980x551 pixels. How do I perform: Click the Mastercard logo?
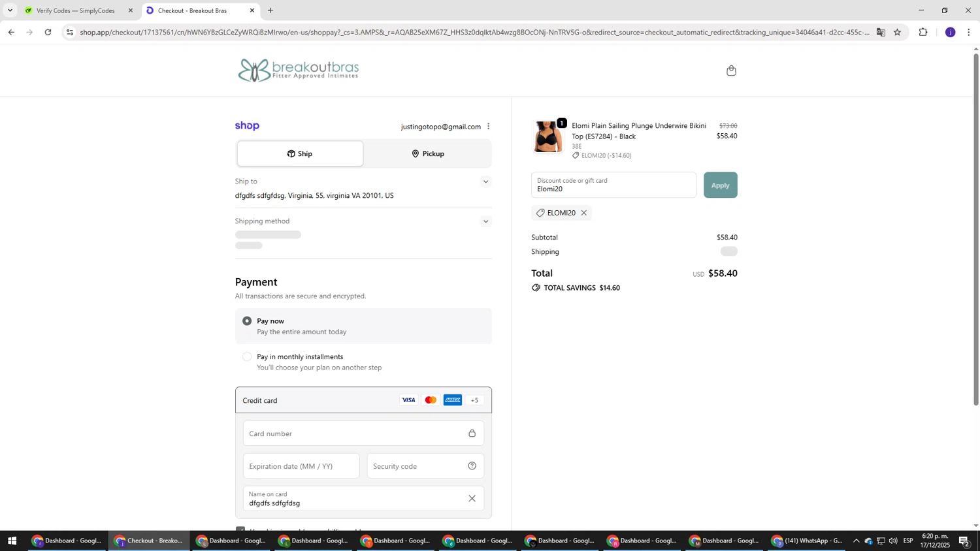point(431,400)
